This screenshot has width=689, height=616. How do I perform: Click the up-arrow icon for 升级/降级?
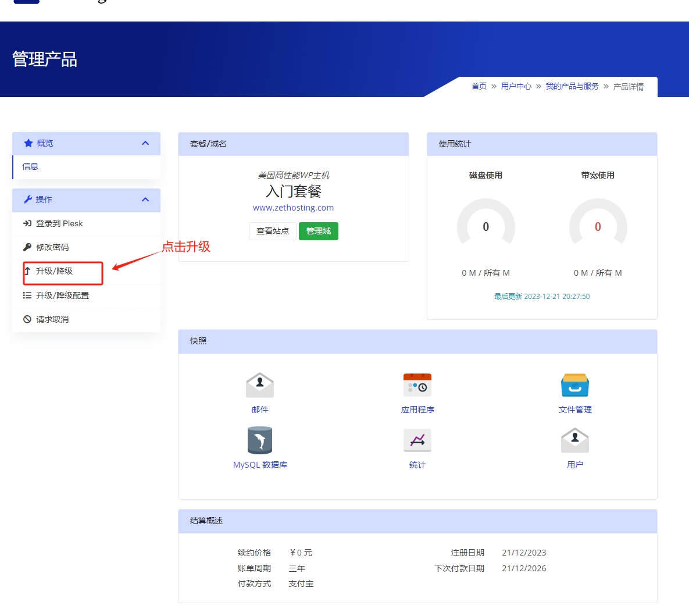pyautogui.click(x=27, y=271)
